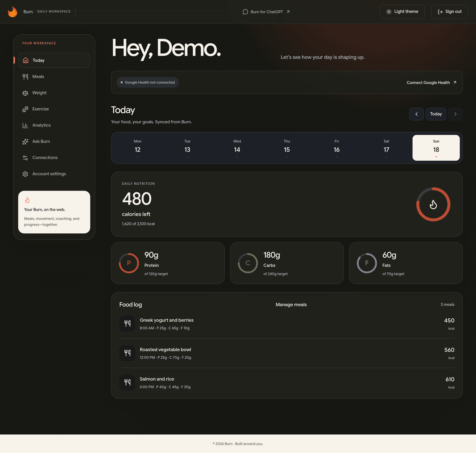
Task: Click the flame icon in the Your Burn card
Action: (27, 200)
